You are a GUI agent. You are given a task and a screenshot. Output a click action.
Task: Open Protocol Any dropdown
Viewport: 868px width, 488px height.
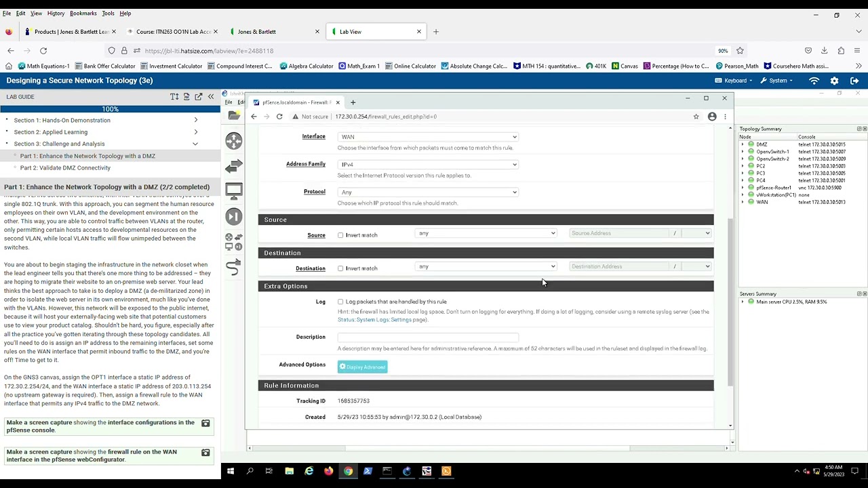point(428,192)
